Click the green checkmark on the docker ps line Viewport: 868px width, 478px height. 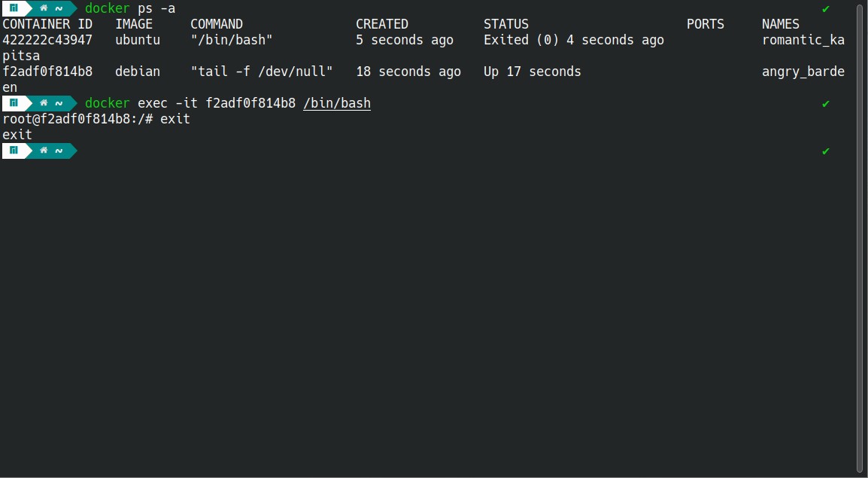click(826, 8)
